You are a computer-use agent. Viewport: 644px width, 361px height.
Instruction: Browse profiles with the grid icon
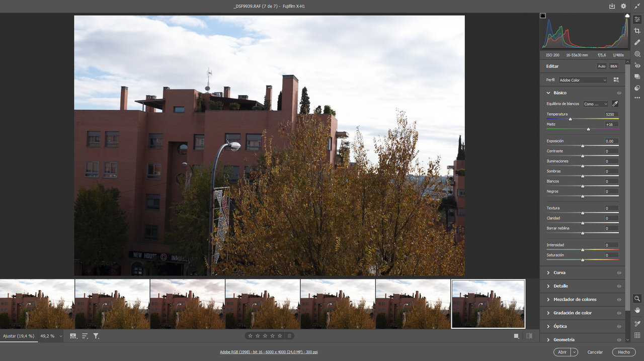616,80
